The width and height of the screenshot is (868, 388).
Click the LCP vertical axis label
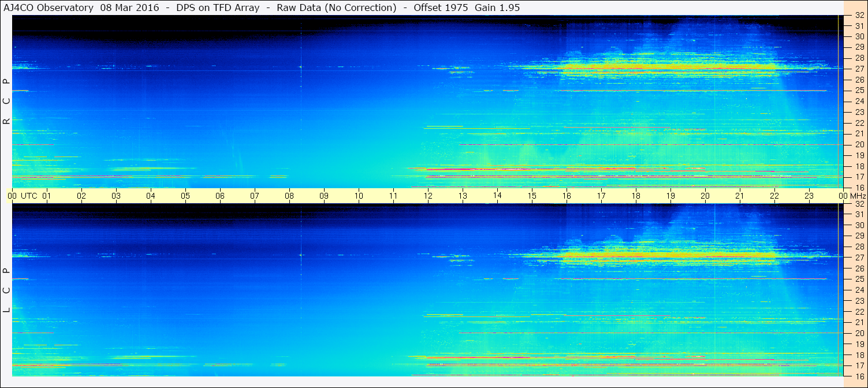pos(6,290)
